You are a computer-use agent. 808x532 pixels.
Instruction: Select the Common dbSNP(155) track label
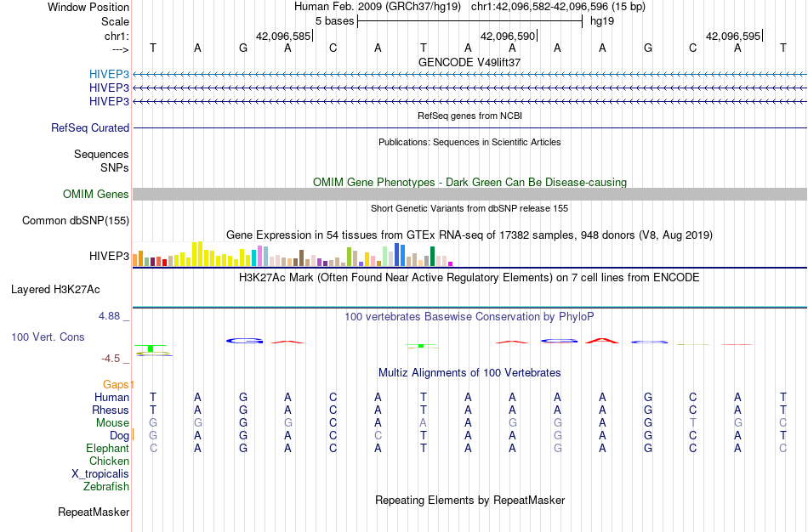pos(76,220)
